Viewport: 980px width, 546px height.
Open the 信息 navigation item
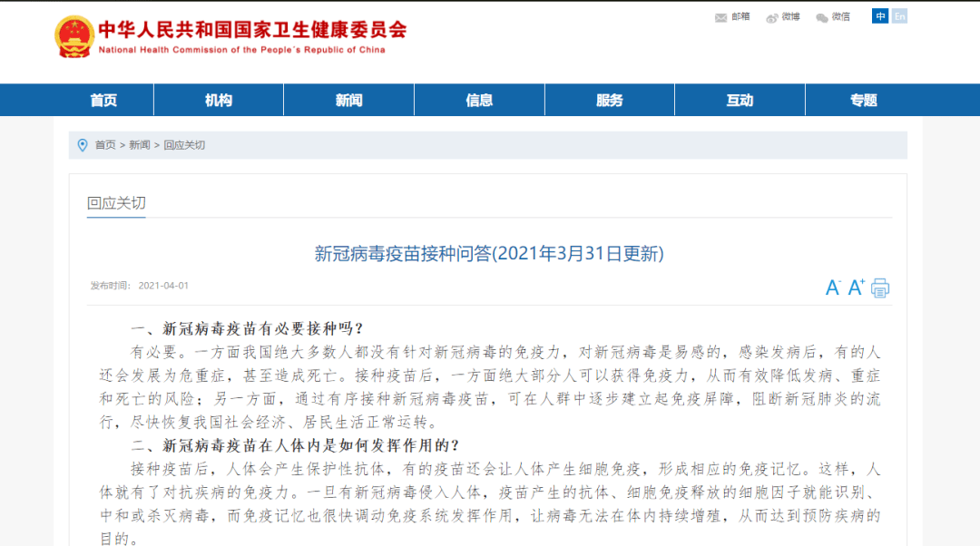pos(479,100)
